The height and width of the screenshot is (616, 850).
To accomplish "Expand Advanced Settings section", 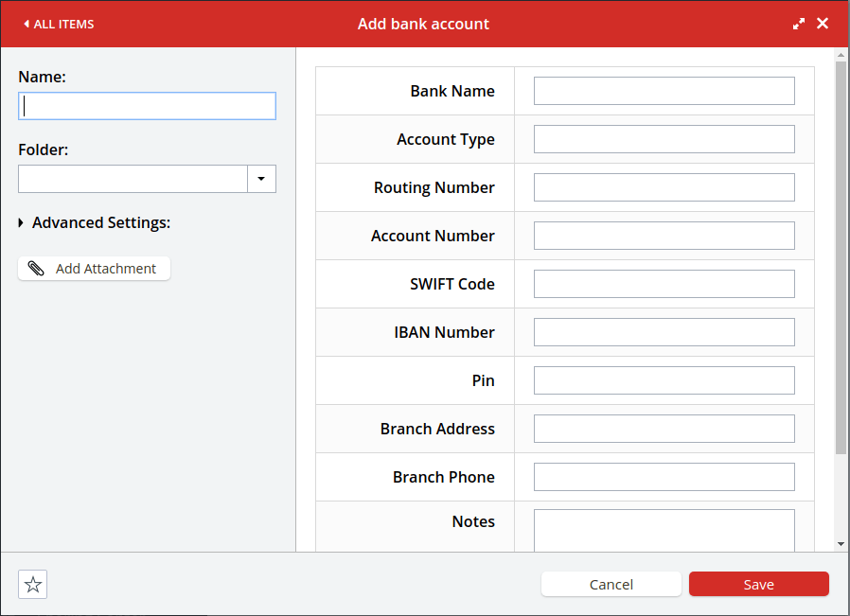I will 95,222.
